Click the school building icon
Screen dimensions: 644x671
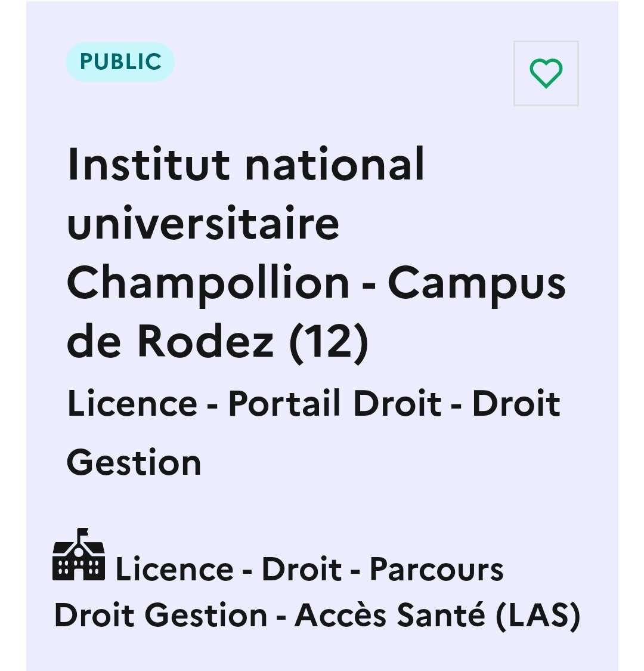pos(79,555)
